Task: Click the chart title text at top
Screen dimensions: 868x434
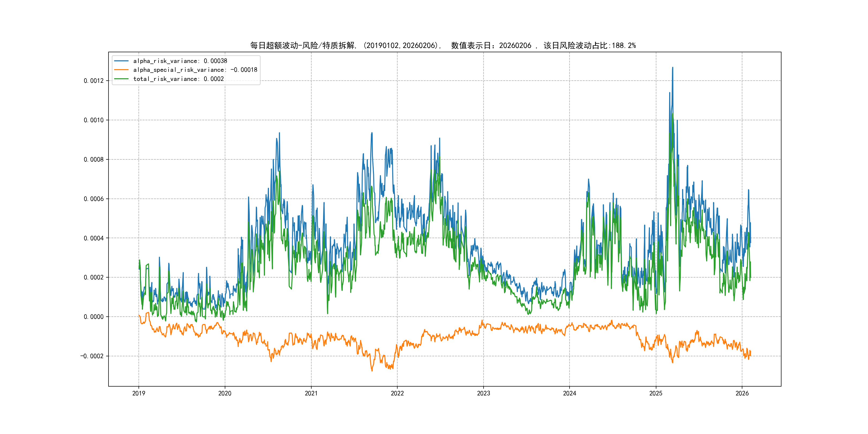Action: click(x=443, y=46)
